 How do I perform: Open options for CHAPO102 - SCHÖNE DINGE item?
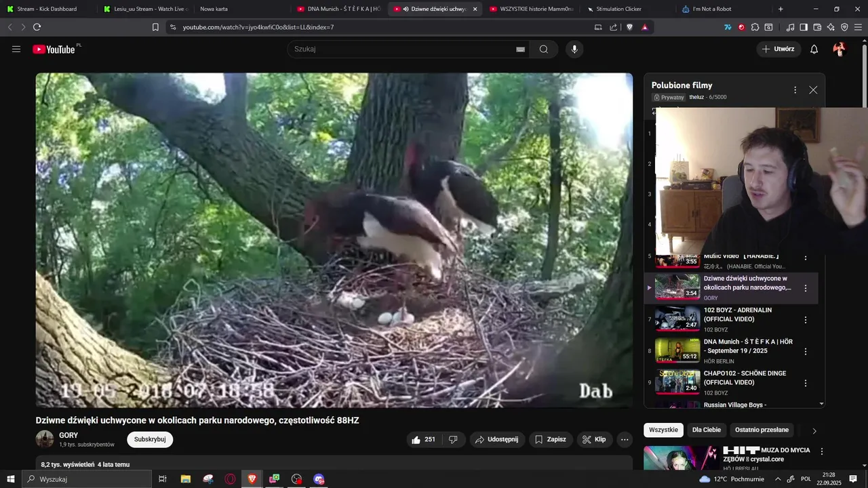pyautogui.click(x=806, y=383)
